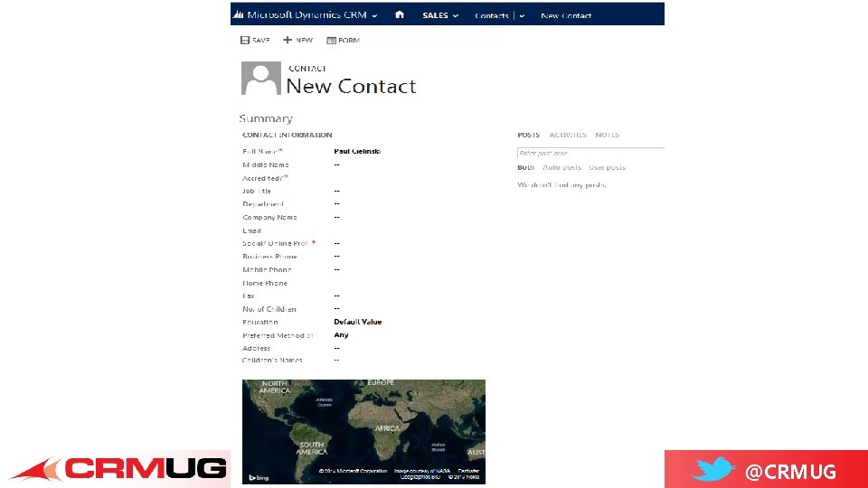Image resolution: width=868 pixels, height=488 pixels.
Task: Filter posts by Both
Action: pyautogui.click(x=525, y=167)
